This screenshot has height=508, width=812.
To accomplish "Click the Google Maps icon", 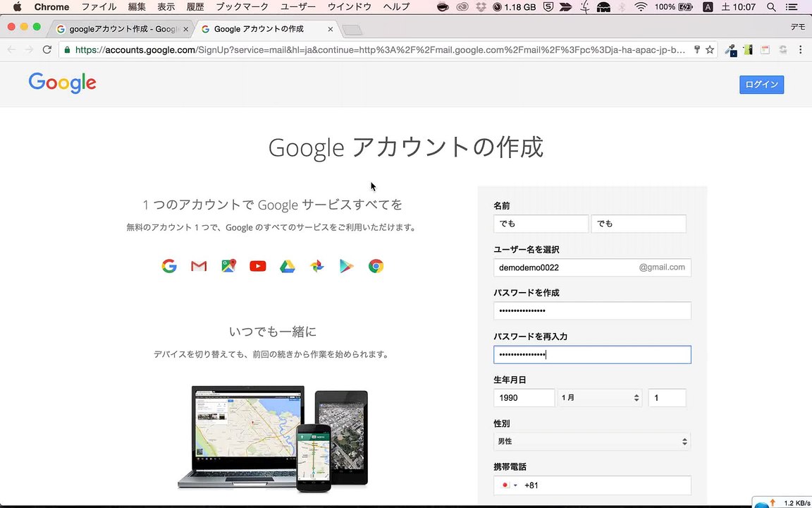I will tap(228, 266).
